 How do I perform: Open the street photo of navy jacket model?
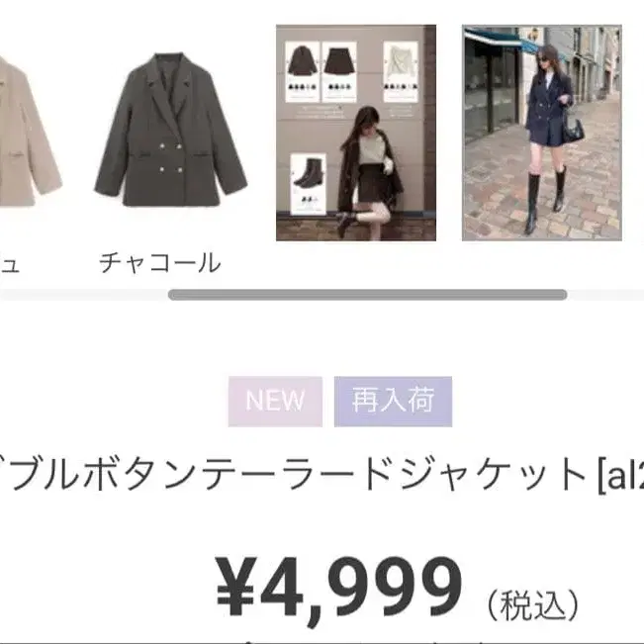[542, 133]
